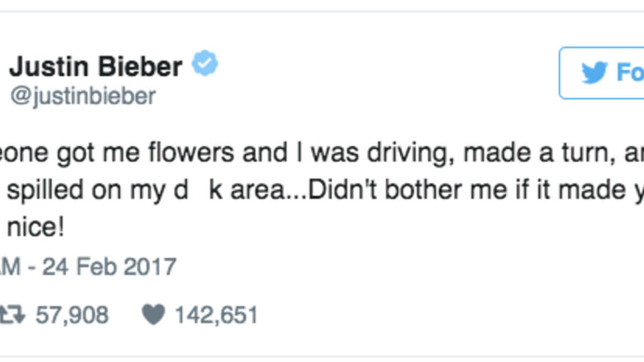This screenshot has height=362, width=644.
Task: Open the 24 Feb 2017 timestamp
Action: [x=109, y=267]
